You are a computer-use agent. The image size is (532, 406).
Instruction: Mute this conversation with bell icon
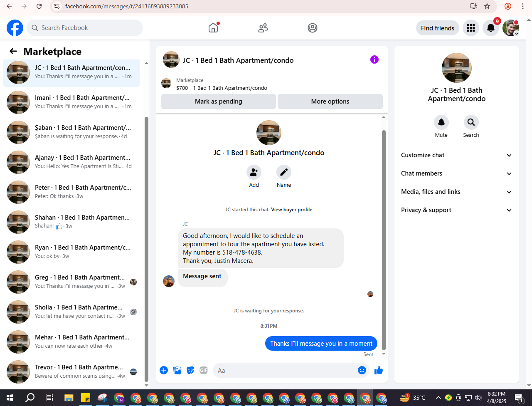[441, 122]
